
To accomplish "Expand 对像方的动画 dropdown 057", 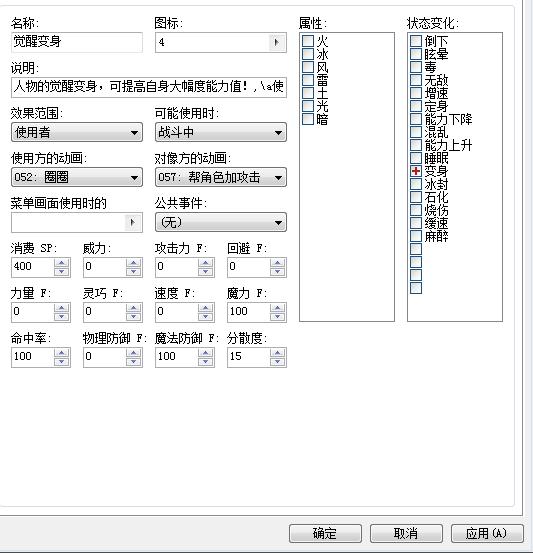I will [x=220, y=177].
